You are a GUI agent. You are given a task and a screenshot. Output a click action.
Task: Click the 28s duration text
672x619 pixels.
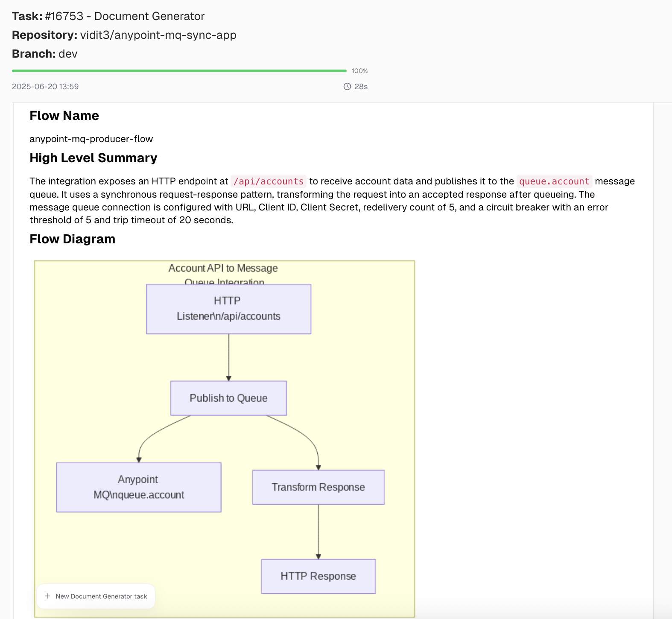[361, 87]
